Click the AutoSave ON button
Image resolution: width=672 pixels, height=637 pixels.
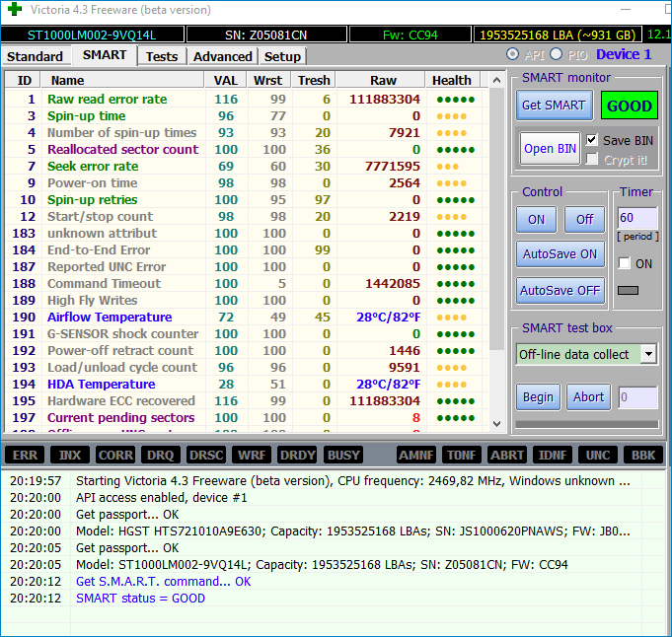pos(560,253)
